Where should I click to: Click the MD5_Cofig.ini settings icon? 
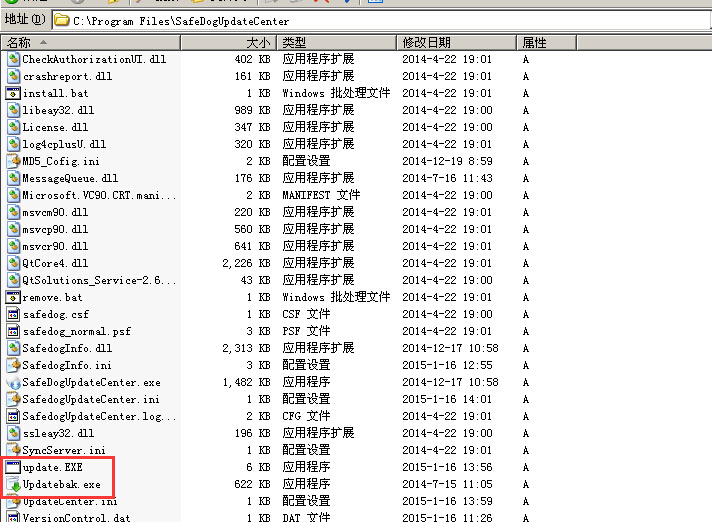(14, 161)
